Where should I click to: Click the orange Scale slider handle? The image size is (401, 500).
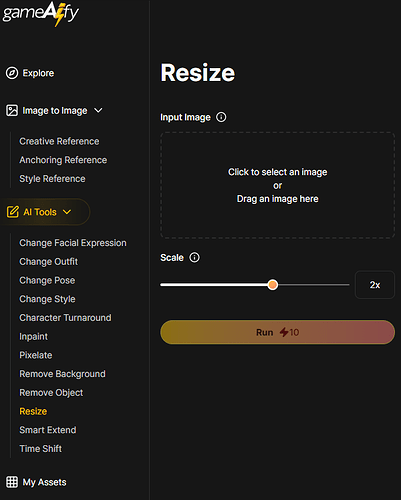(273, 285)
